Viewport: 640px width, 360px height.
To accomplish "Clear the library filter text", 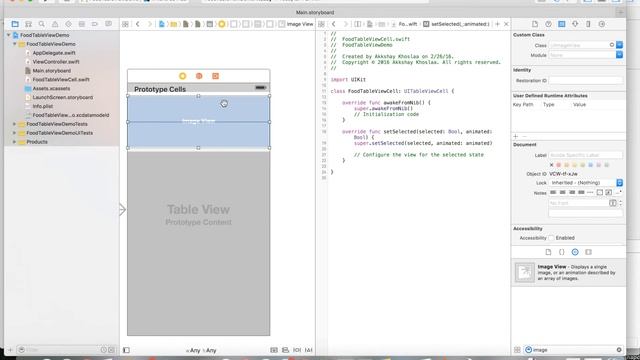I will coord(619,350).
